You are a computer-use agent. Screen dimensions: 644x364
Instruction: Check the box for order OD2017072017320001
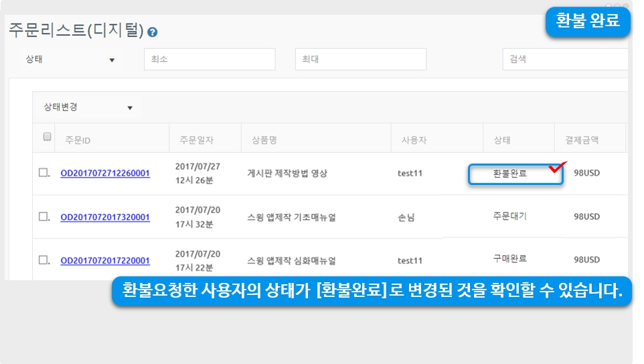tap(44, 217)
